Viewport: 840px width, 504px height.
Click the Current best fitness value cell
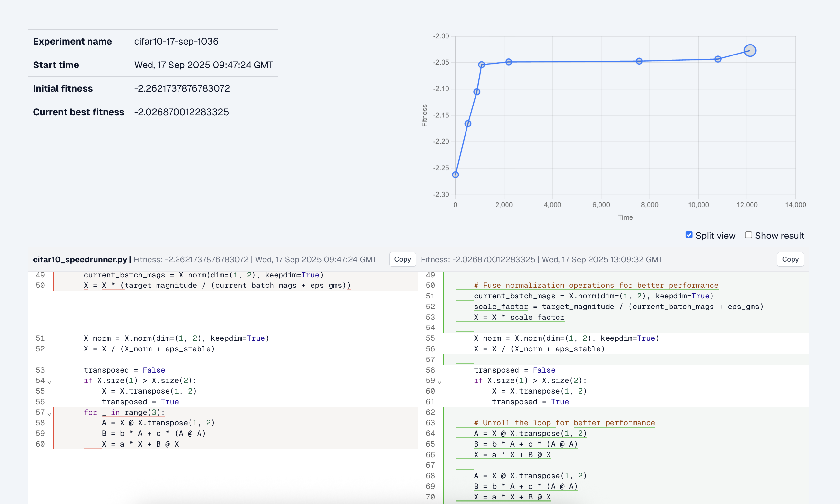point(181,112)
